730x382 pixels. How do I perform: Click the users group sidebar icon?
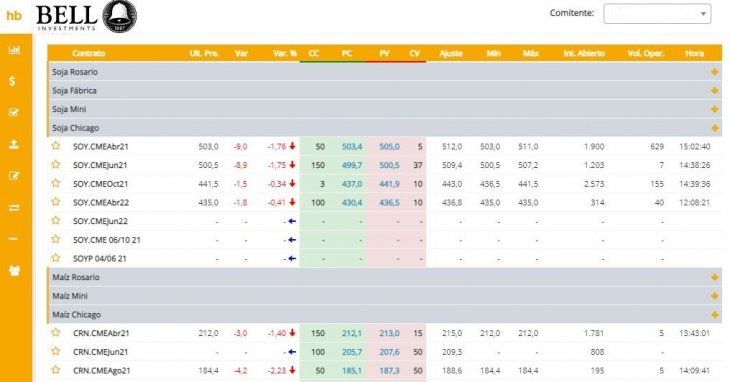tap(14, 271)
